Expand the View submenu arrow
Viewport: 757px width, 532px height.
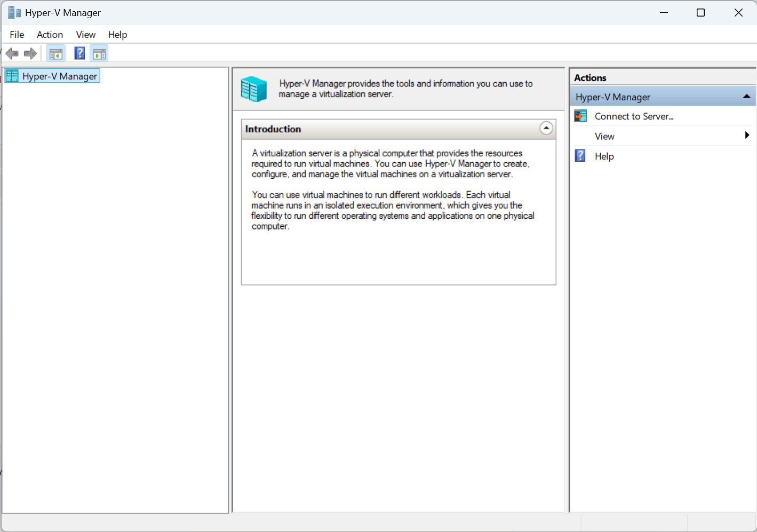point(747,136)
